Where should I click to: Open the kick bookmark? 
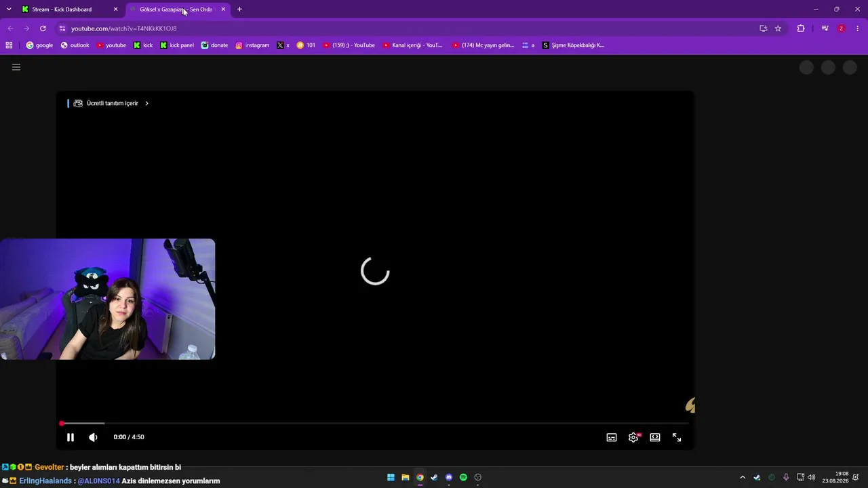click(x=143, y=45)
